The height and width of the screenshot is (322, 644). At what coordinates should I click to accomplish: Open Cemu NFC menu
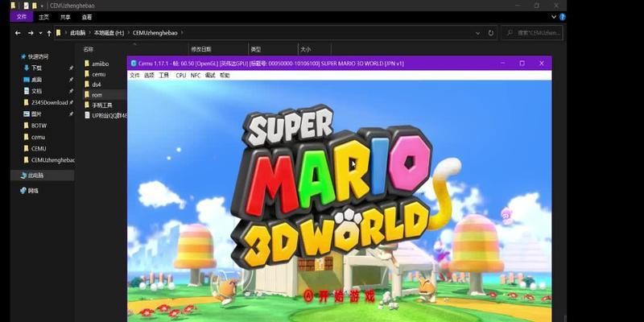pyautogui.click(x=196, y=76)
